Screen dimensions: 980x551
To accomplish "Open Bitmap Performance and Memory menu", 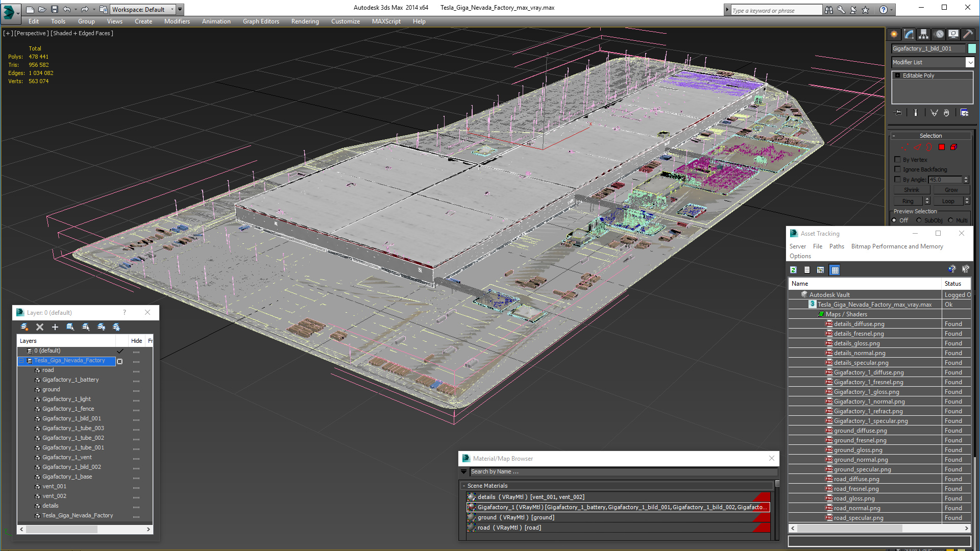I will click(x=897, y=246).
